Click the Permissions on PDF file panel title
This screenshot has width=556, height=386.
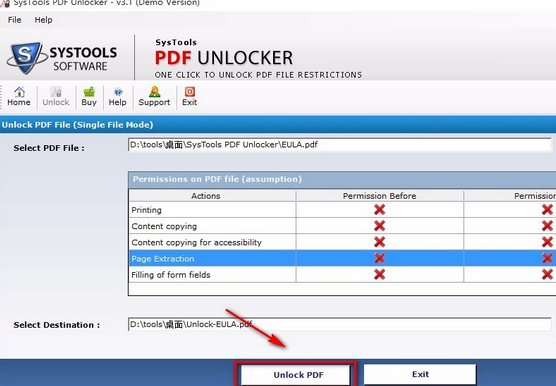pyautogui.click(x=217, y=179)
